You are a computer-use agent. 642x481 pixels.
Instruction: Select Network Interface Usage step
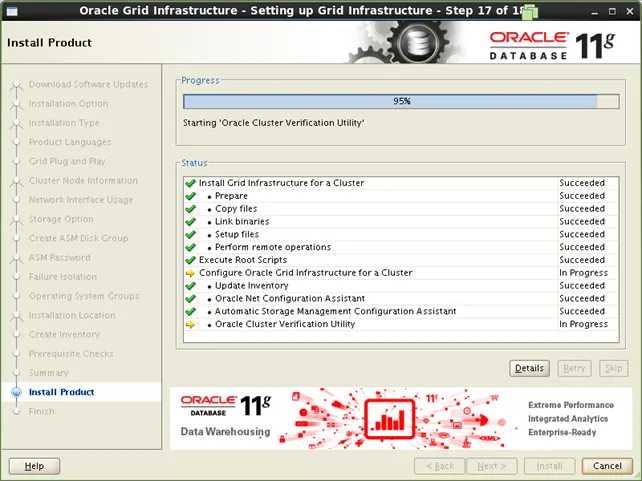click(81, 200)
